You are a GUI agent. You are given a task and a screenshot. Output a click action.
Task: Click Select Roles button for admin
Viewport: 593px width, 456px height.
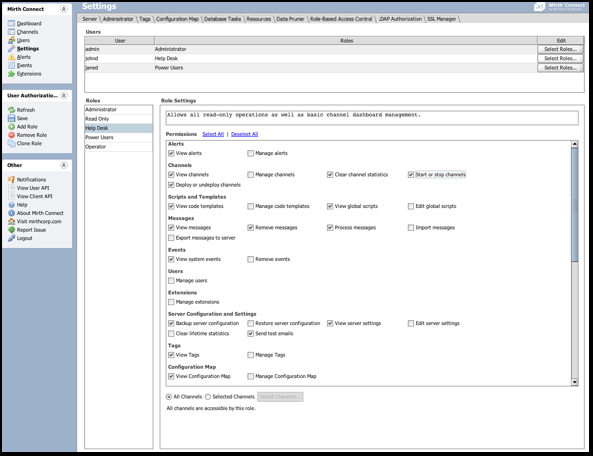pos(560,49)
